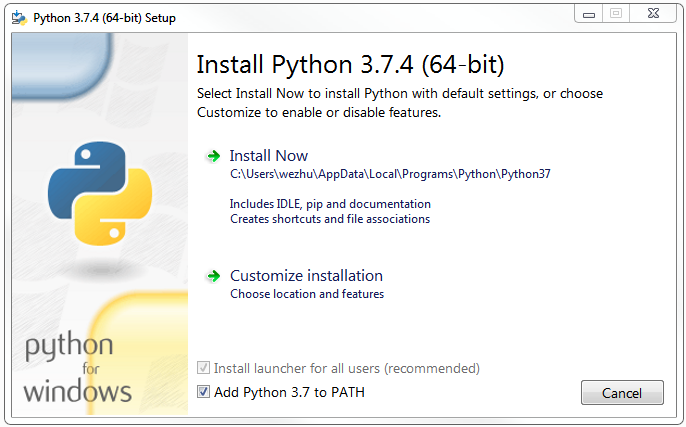This screenshot has width=686, height=427.
Task: Select 'Choose location and features' subtitle
Action: pyautogui.click(x=307, y=294)
